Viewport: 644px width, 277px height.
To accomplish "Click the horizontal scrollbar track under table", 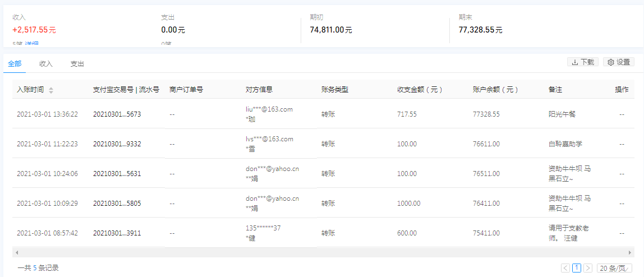I will click(321, 253).
